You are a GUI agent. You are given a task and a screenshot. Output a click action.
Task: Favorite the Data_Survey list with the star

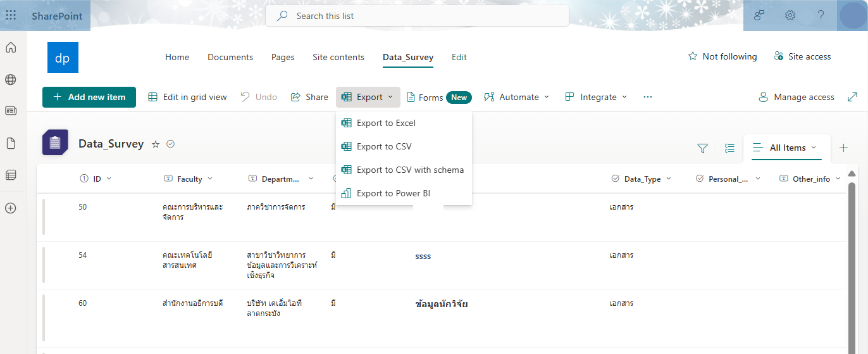coord(156,144)
